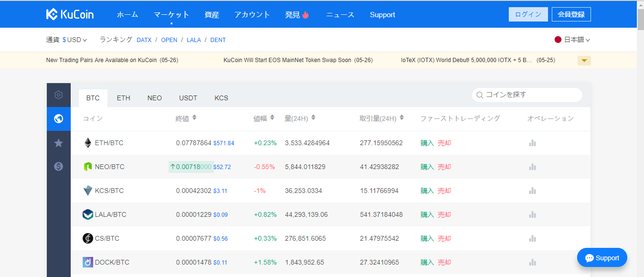Open the ホーム menu item
This screenshot has height=277, width=644.
coord(128,15)
